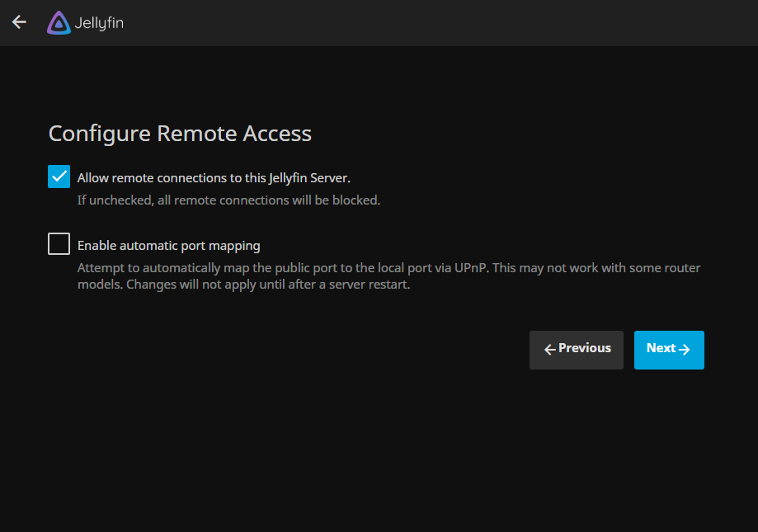Viewport: 758px width, 532px height.
Task: Click the left arrow icon on Previous
Action: (x=549, y=350)
